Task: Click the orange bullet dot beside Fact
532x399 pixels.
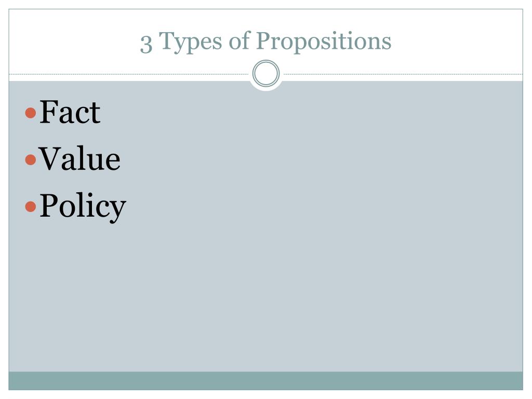Action: tap(31, 113)
